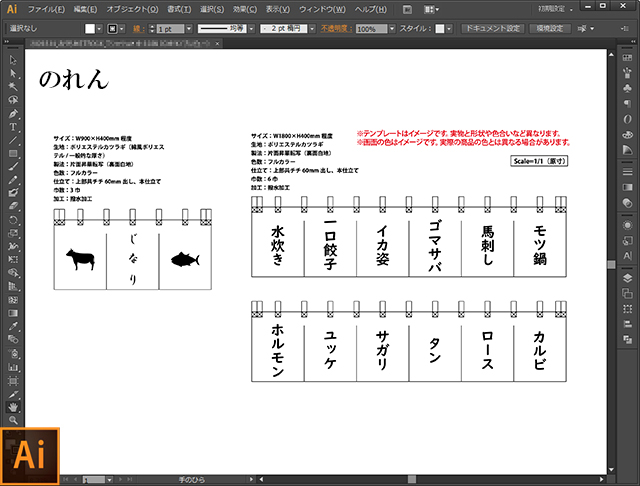Open the Transparency panel icon
Image resolution: width=640 pixels, height=486 pixels.
coord(627,203)
